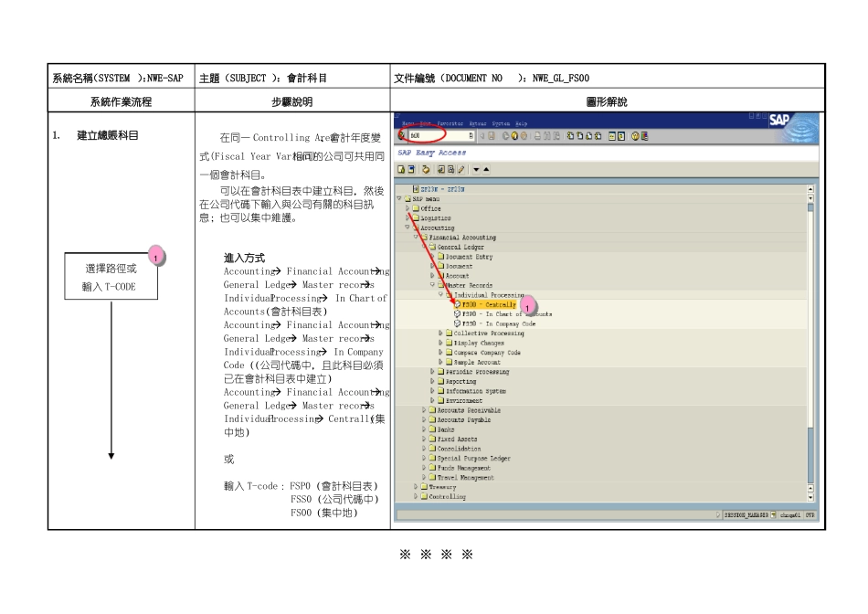868x614 pixels.
Task: Open the Menu item in menu bar
Action: (408, 123)
